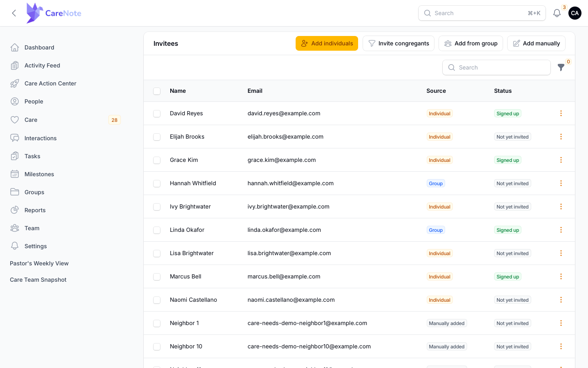Open row actions for Marcus Bell
This screenshot has height=368, width=588.
click(x=561, y=276)
